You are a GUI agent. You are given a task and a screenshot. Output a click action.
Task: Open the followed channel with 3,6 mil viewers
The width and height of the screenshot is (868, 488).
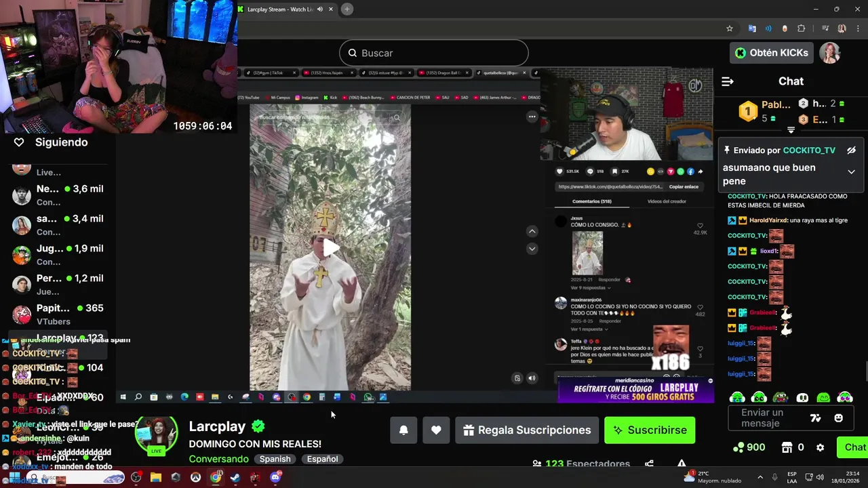[58, 195]
